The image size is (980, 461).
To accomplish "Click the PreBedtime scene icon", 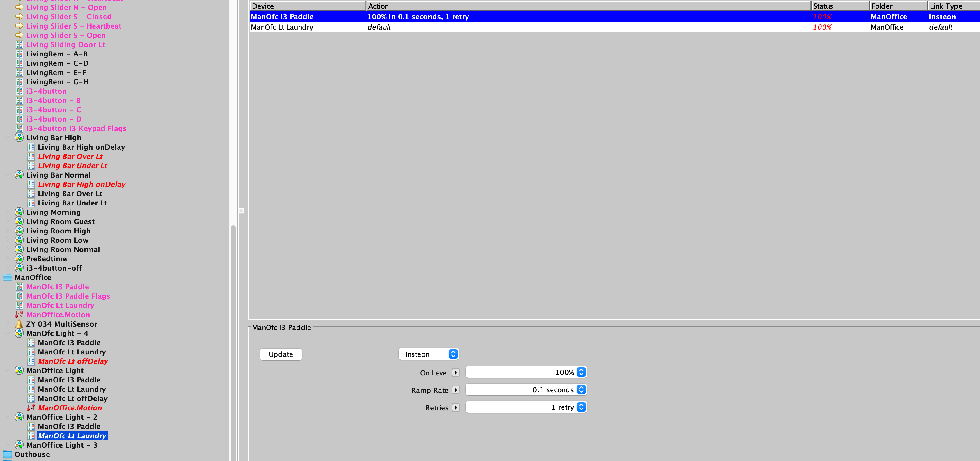I will 19,259.
